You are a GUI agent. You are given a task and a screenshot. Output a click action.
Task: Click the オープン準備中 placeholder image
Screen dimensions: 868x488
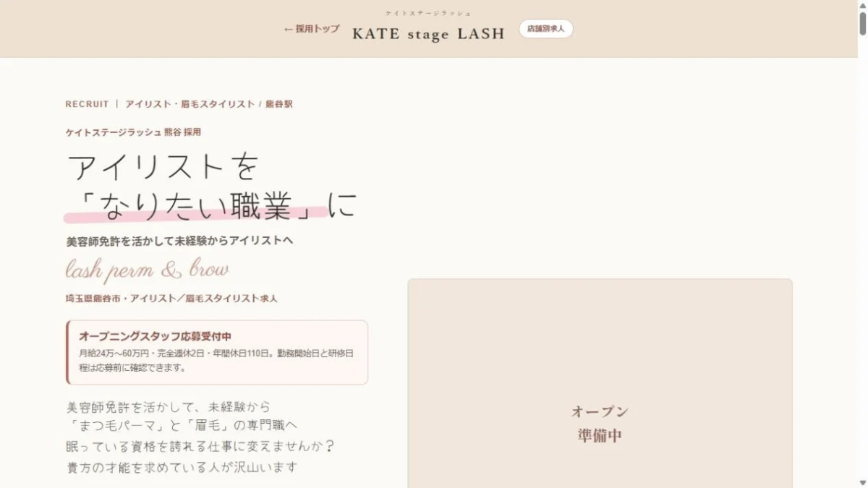tap(600, 384)
